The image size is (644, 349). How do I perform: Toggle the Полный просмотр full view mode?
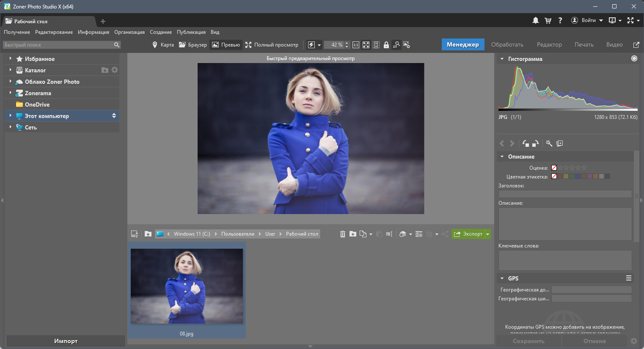coord(272,45)
